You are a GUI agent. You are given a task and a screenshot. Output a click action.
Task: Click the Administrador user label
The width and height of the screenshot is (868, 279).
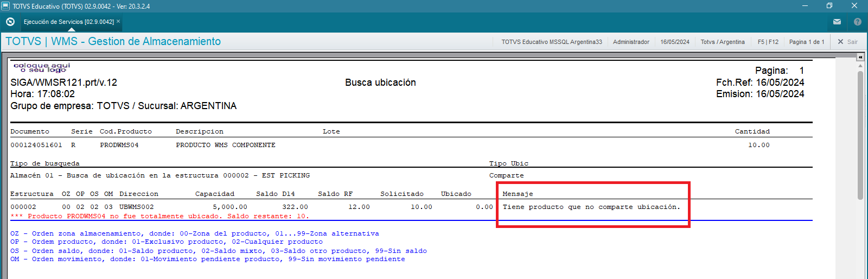click(x=631, y=42)
